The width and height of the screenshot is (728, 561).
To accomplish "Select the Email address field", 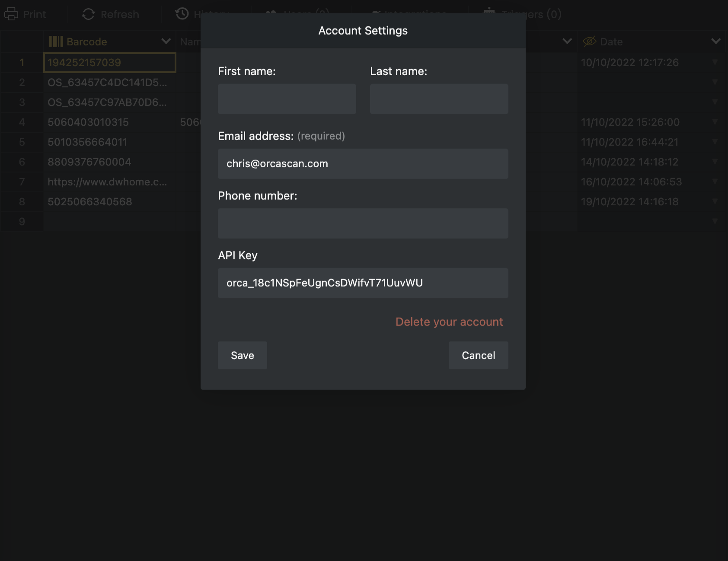I will (x=363, y=164).
